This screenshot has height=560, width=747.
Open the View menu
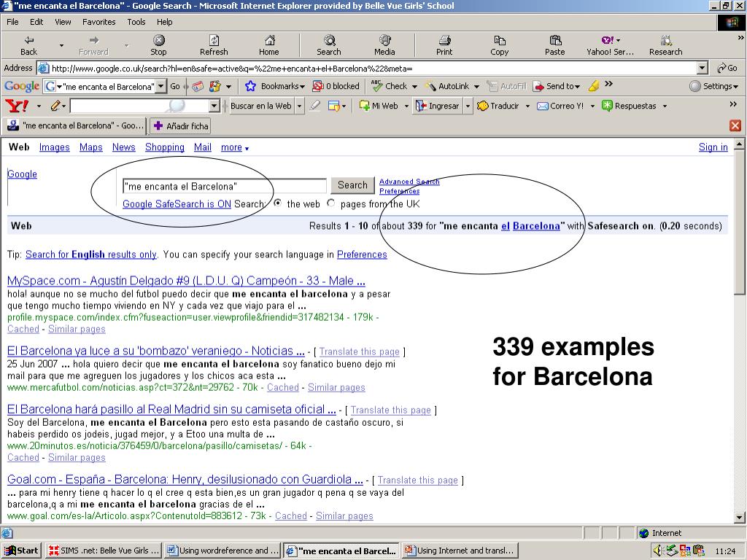point(63,22)
